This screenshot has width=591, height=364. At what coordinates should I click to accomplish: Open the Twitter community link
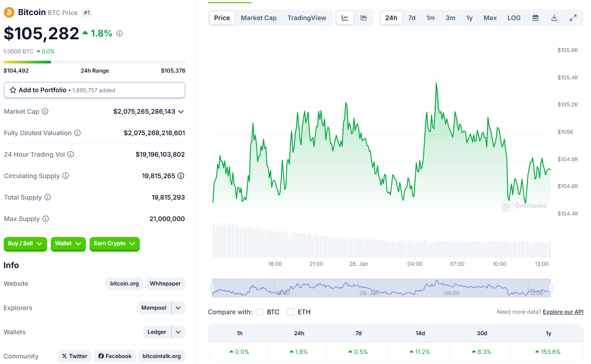click(x=74, y=356)
